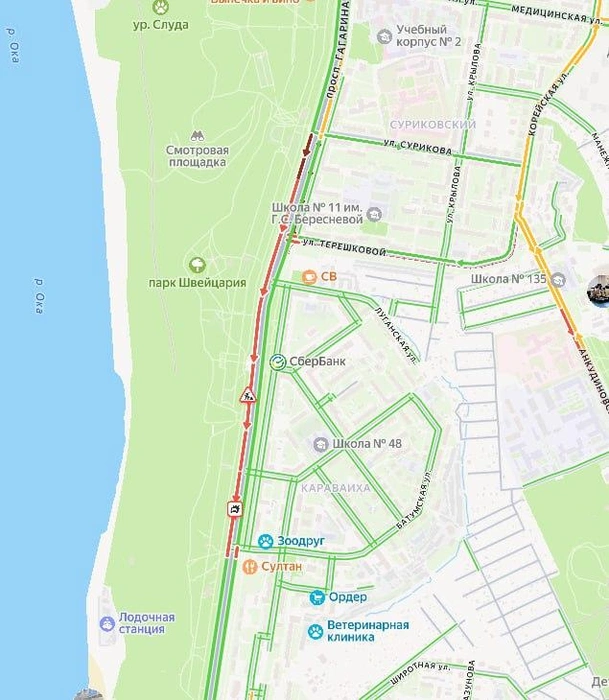
Task: Click the Школа № 135 marker icon
Action: pos(558,280)
